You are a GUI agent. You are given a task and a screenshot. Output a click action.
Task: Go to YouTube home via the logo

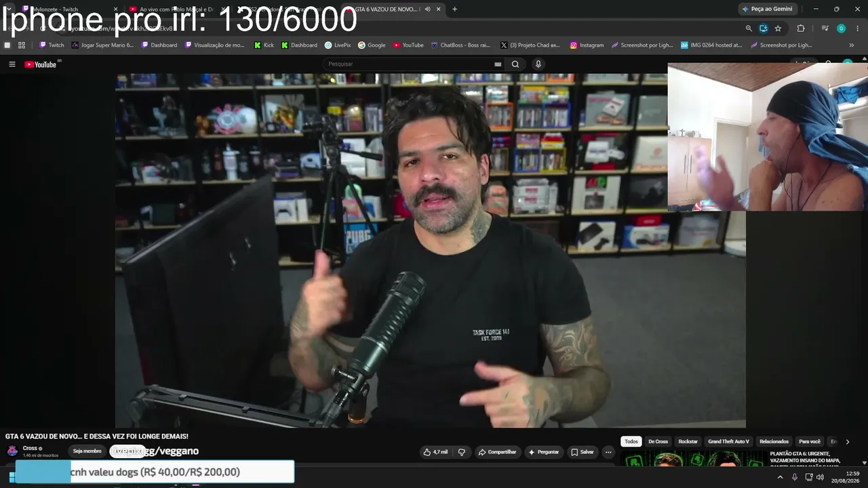click(x=41, y=64)
